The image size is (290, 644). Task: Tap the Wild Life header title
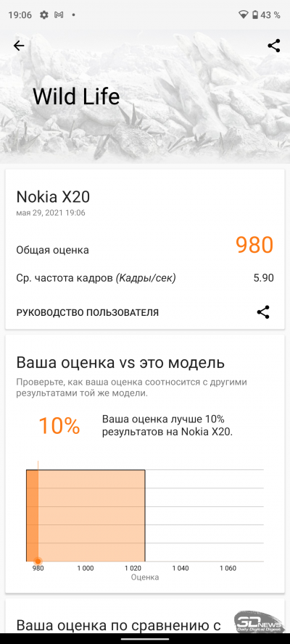click(76, 97)
